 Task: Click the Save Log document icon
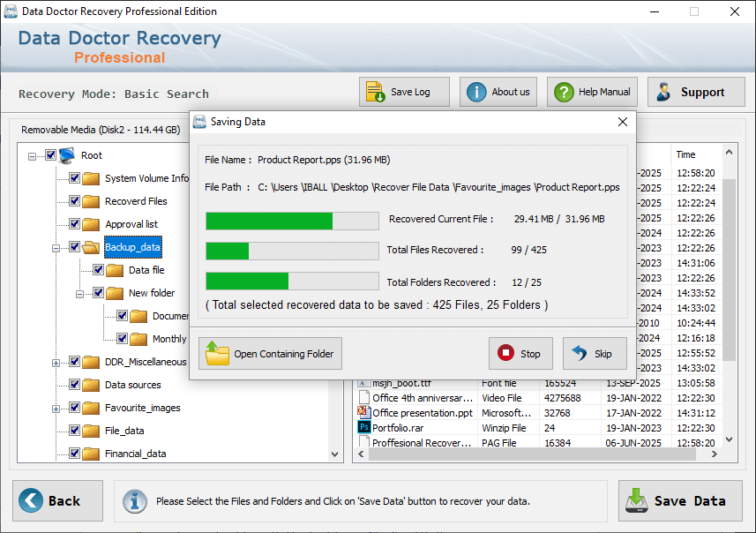(375, 92)
